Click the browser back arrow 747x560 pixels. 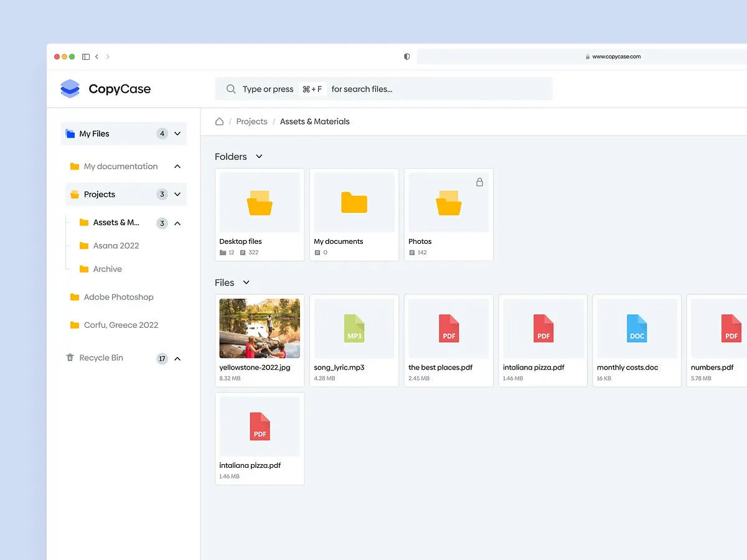tap(97, 57)
